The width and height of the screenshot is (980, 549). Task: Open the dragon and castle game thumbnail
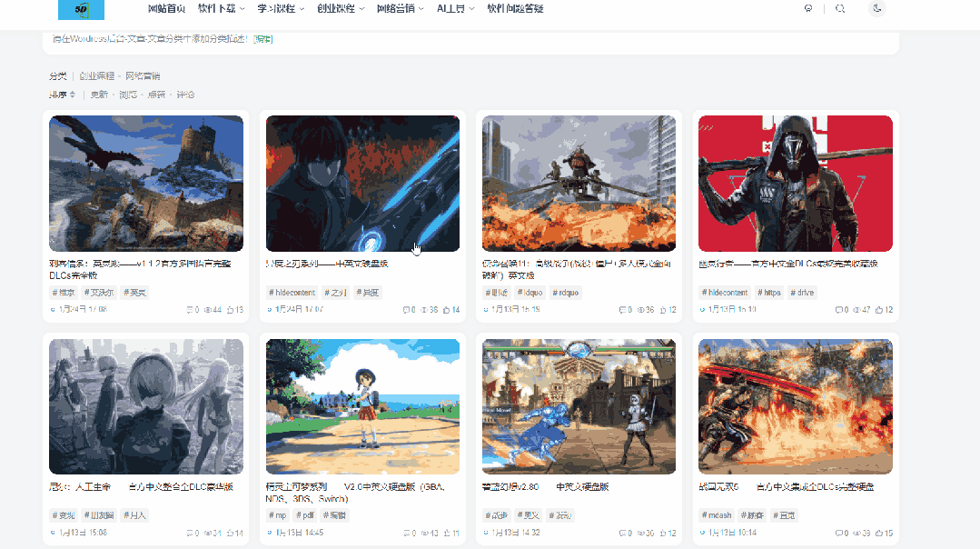coord(146,184)
